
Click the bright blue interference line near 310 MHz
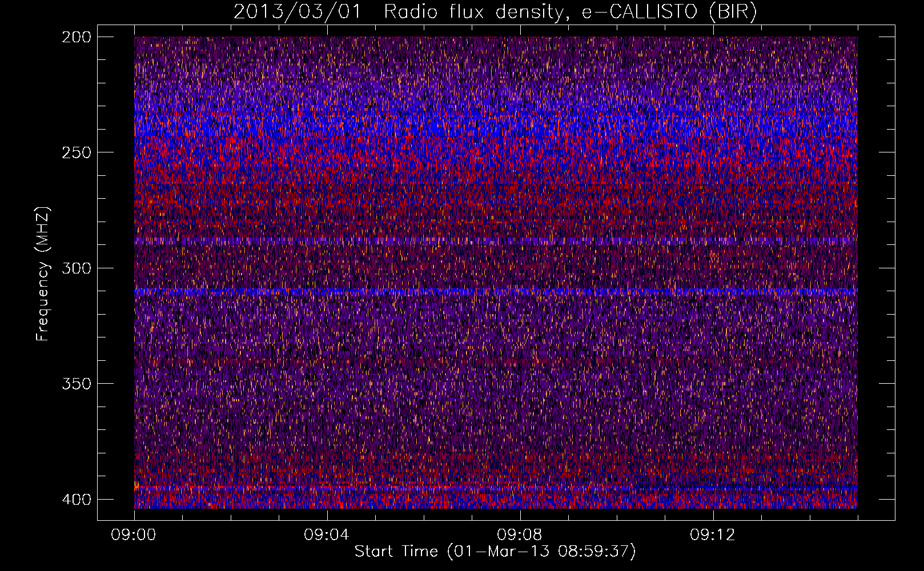tap(496, 292)
